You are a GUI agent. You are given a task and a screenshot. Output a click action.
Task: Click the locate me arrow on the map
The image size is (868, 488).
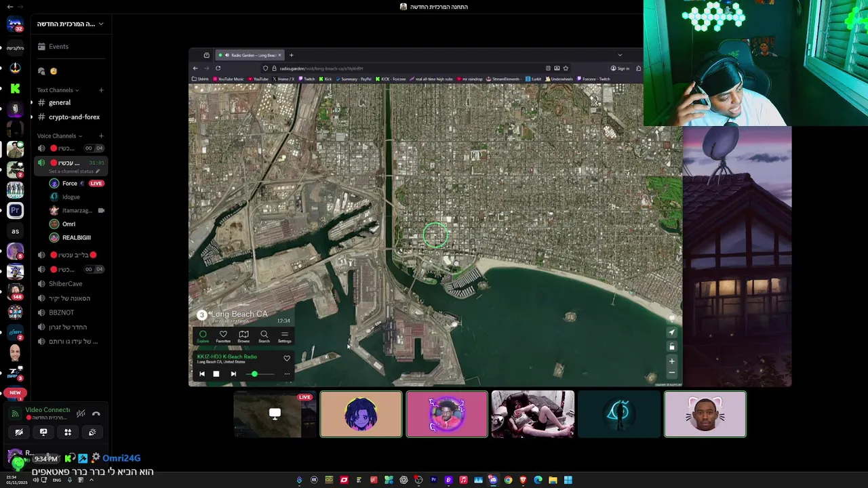point(672,332)
